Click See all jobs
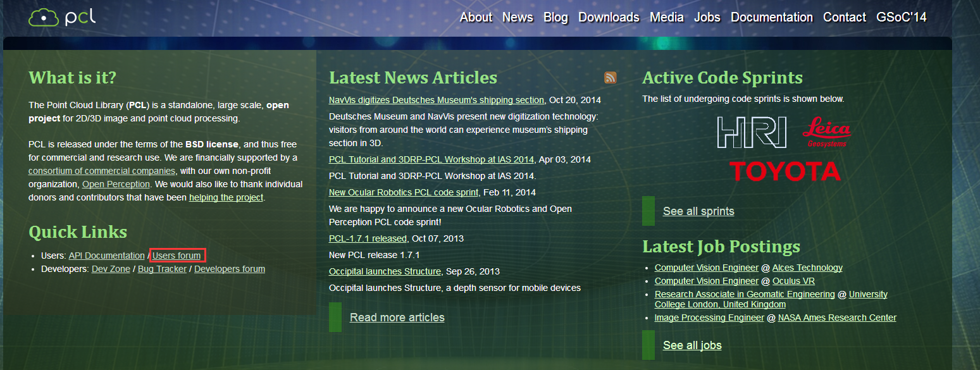Viewport: 980px width, 370px height. click(692, 345)
